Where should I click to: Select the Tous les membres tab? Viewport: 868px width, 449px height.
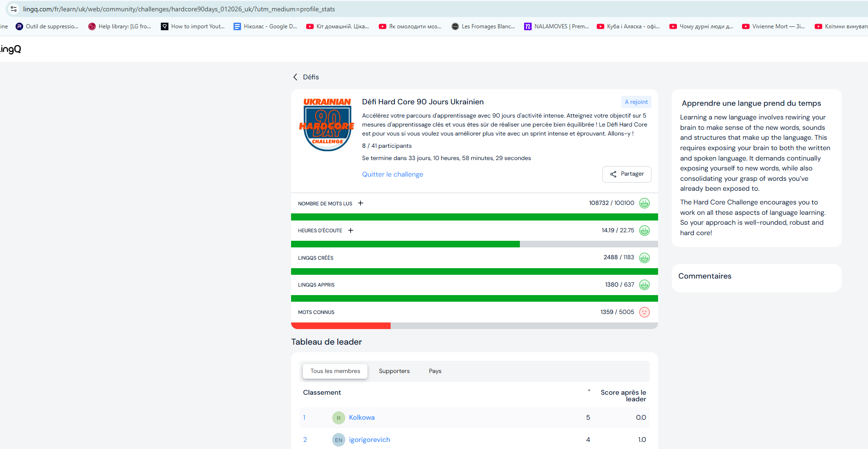point(335,371)
